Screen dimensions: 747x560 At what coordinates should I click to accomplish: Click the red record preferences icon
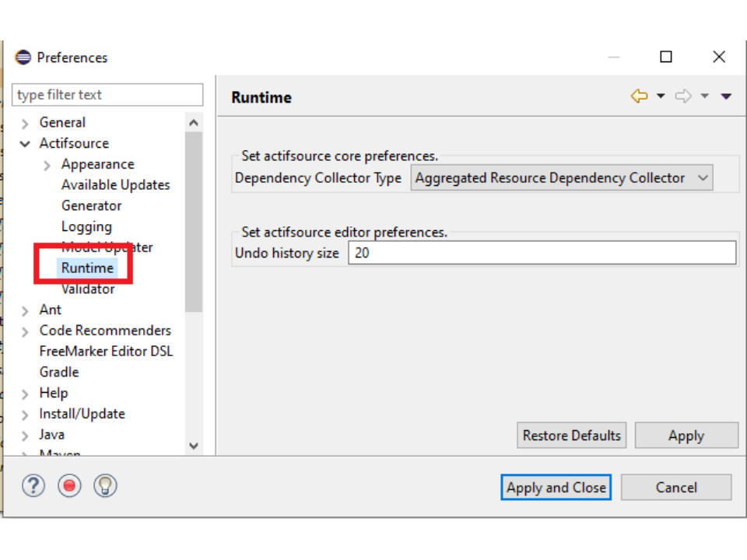pos(69,486)
